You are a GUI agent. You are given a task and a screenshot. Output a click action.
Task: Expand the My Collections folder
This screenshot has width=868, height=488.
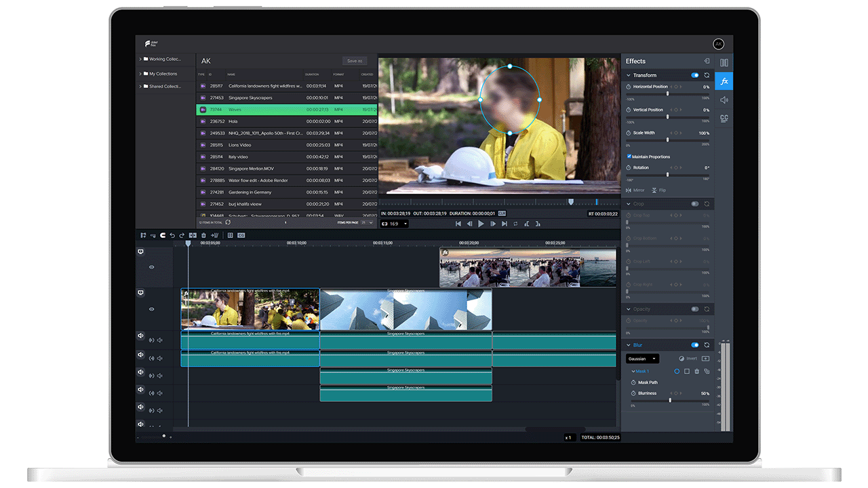click(140, 74)
